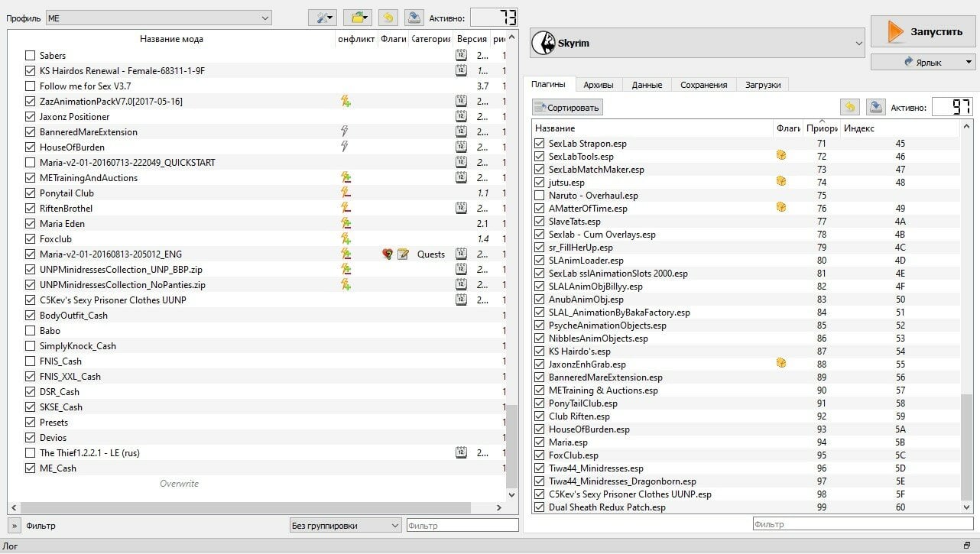980x554 pixels.
Task: Click flag icon of JaxonzEnhGrab.esp
Action: (781, 364)
